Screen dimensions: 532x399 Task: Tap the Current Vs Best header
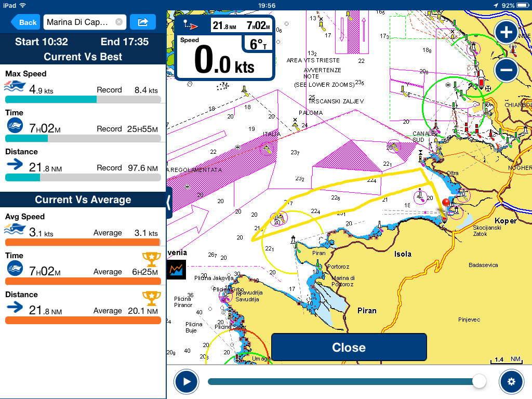click(83, 57)
